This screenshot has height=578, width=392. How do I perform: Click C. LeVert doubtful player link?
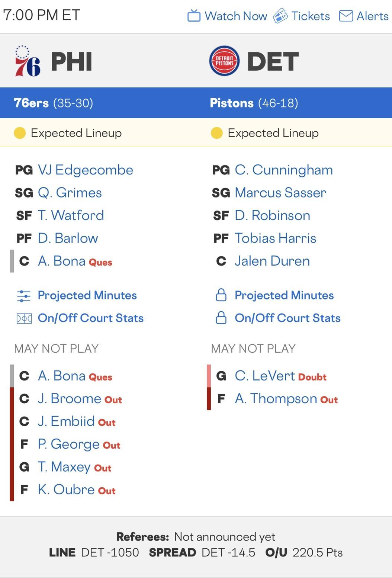point(265,376)
